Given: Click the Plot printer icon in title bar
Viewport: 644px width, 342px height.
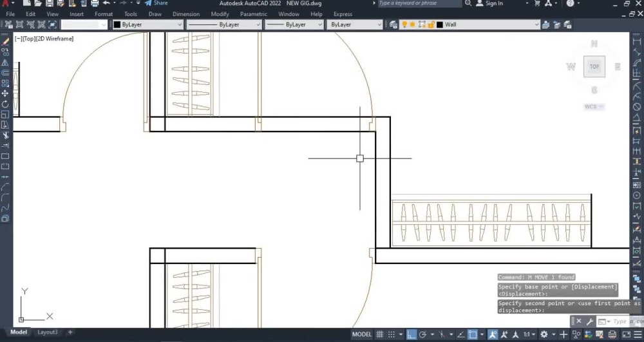Looking at the screenshot, I should coord(95,3).
